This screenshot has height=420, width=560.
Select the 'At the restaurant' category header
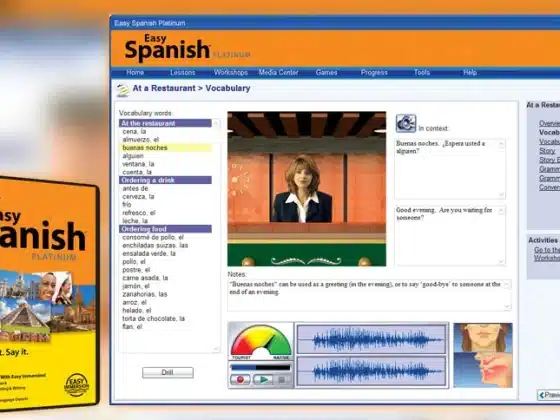click(165, 123)
